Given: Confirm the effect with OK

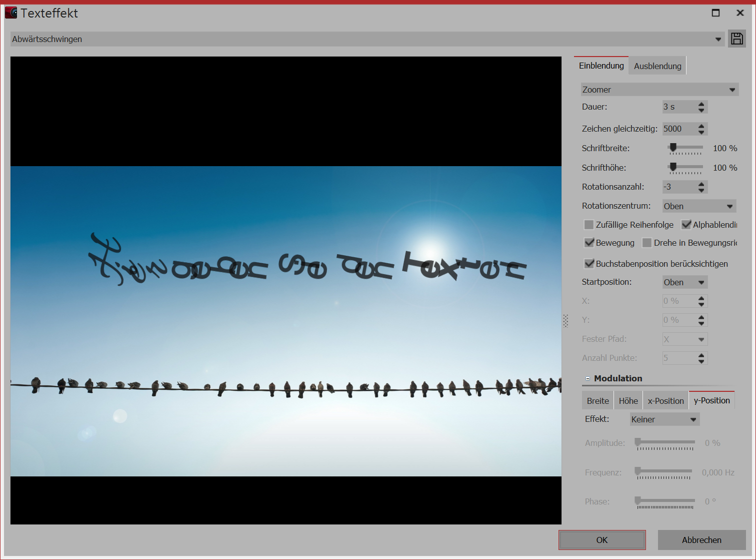Looking at the screenshot, I should click(601, 539).
